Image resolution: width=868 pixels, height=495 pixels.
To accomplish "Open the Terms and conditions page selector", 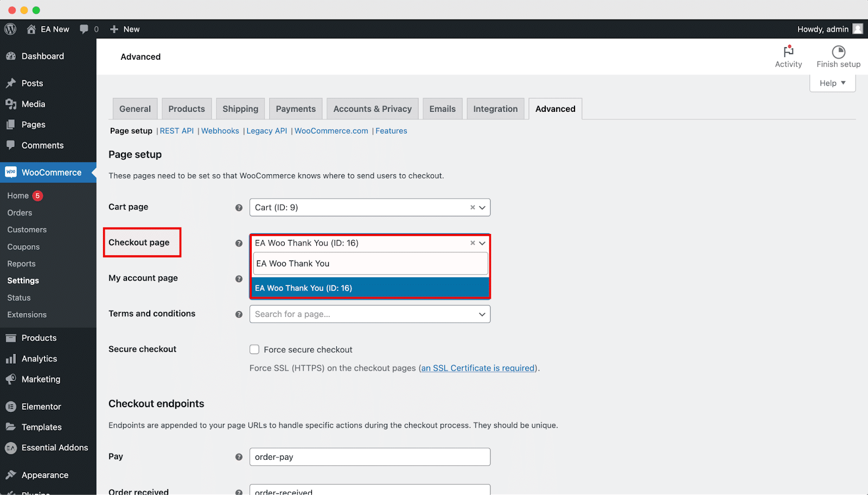I will coord(369,314).
